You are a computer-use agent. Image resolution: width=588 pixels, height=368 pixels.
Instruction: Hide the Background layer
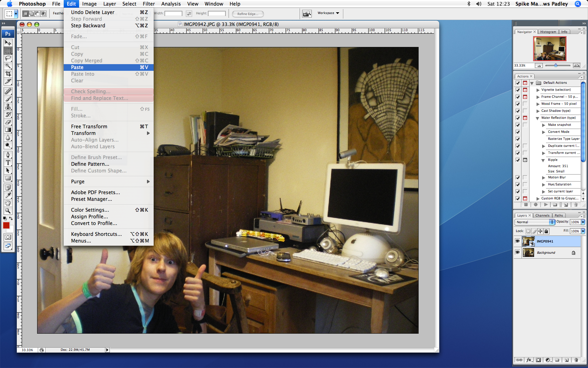coord(517,252)
